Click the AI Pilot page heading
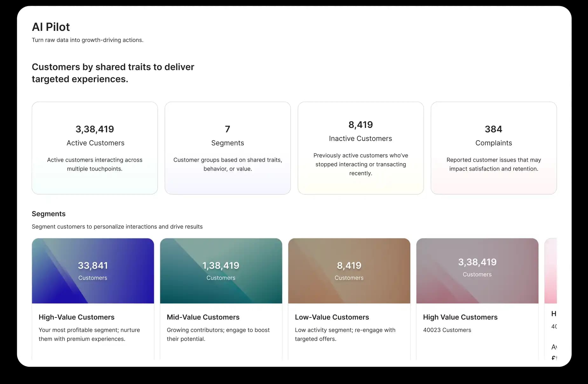 pyautogui.click(x=51, y=27)
